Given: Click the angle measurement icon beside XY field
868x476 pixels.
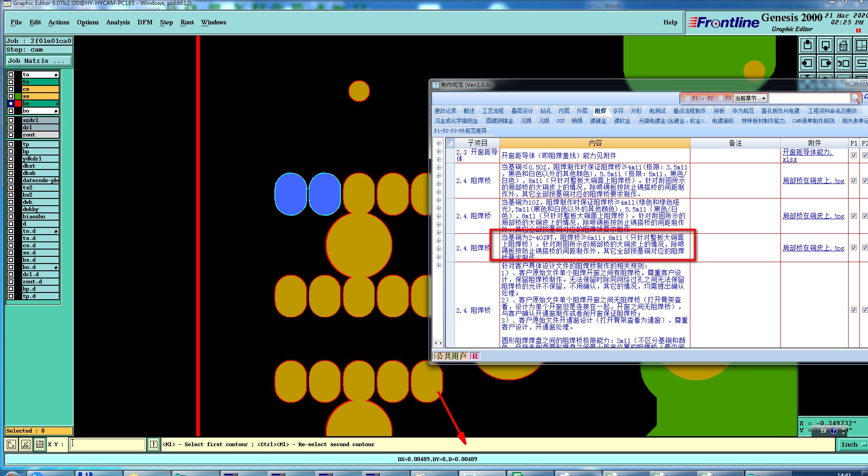Looking at the screenshot, I should click(x=26, y=444).
